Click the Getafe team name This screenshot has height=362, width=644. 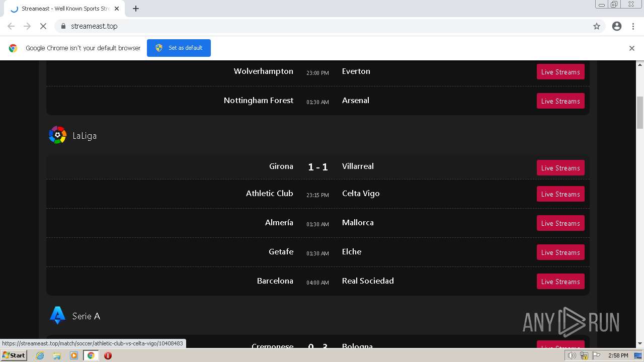coord(281,252)
